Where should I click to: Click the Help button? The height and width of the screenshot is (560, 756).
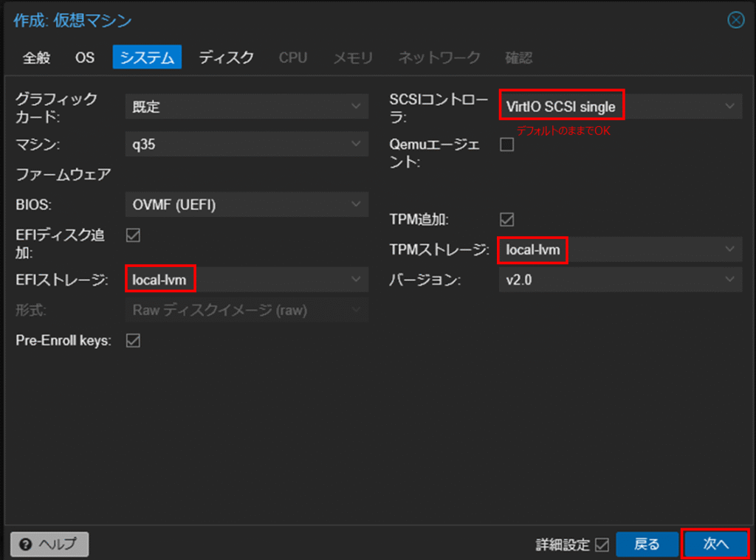click(x=49, y=545)
